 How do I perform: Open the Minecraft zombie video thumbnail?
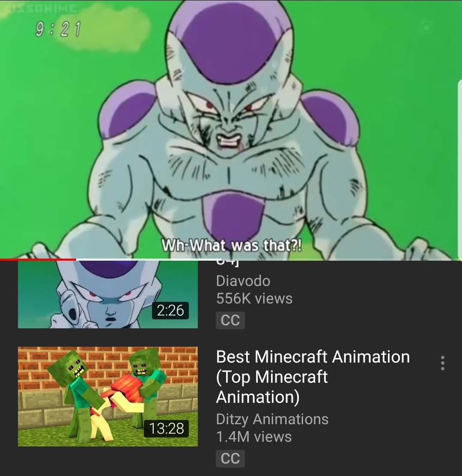coord(108,396)
